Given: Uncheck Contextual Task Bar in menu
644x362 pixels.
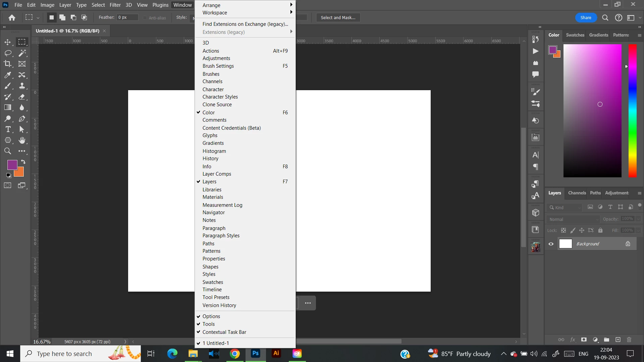Looking at the screenshot, I should coord(224,332).
